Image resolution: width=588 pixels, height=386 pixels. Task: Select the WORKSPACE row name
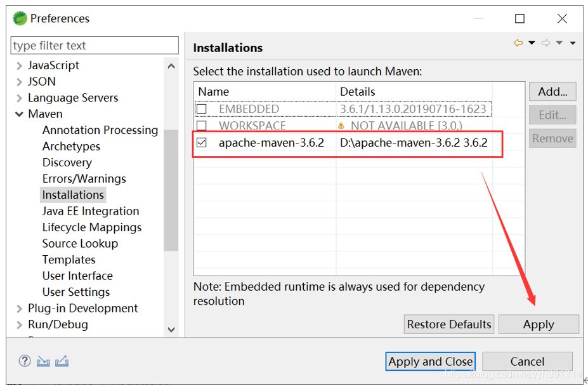coord(252,126)
